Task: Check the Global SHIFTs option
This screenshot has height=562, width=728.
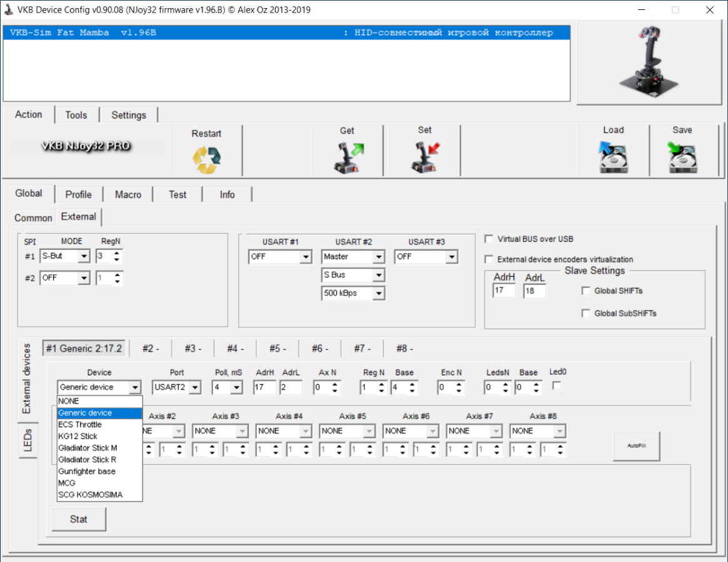Action: click(586, 290)
